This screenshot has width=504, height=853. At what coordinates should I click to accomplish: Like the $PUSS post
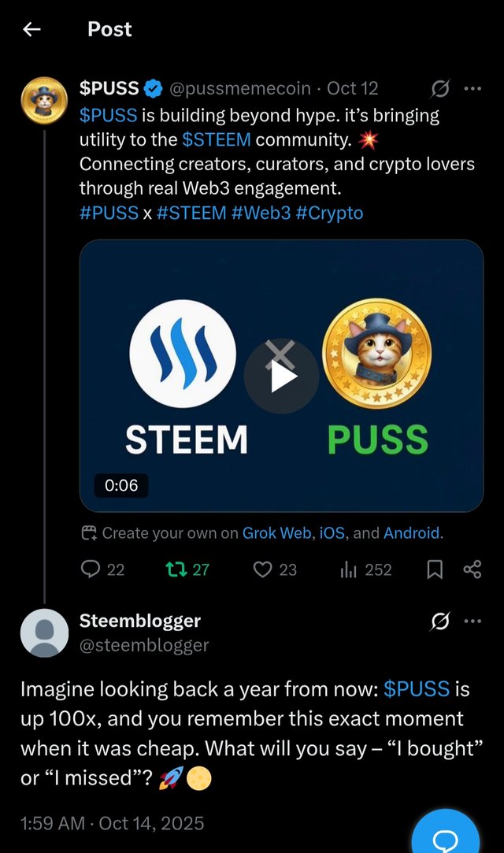click(275, 569)
